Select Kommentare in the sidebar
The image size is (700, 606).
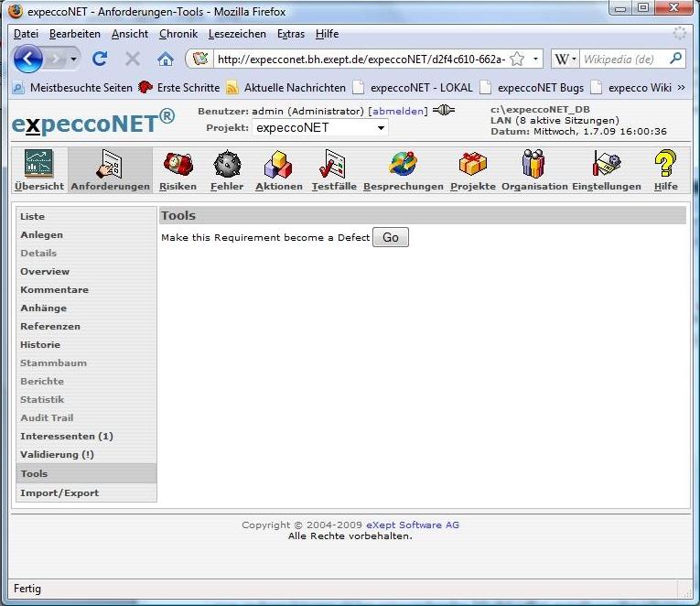coord(55,289)
